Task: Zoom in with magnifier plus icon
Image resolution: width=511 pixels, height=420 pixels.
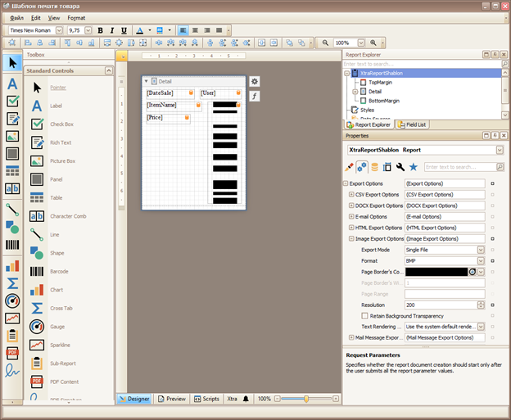Action: point(373,43)
